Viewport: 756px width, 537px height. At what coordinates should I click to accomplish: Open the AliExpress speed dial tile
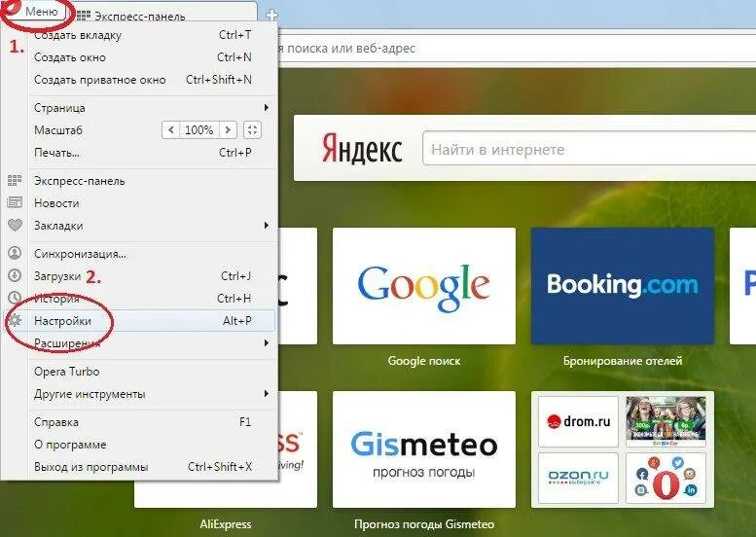pyautogui.click(x=298, y=449)
